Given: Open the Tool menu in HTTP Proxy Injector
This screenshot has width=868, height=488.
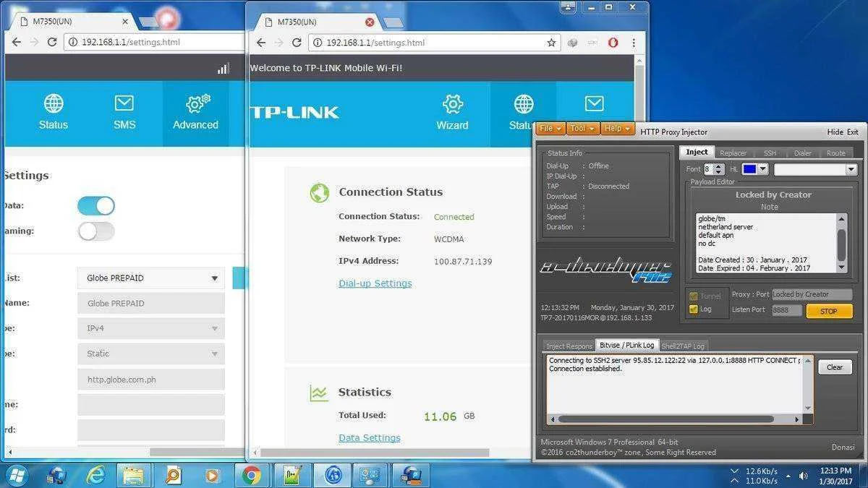Looking at the screenshot, I should coord(582,129).
